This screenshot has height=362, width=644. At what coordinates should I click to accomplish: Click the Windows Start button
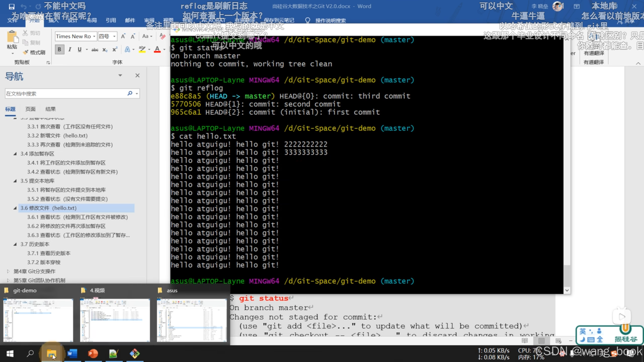click(10, 353)
